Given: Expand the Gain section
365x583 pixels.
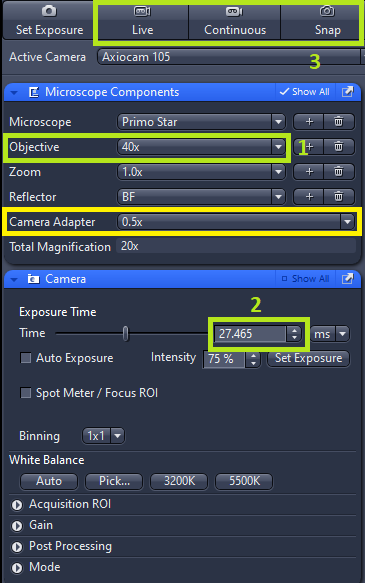Looking at the screenshot, I should coord(17,525).
